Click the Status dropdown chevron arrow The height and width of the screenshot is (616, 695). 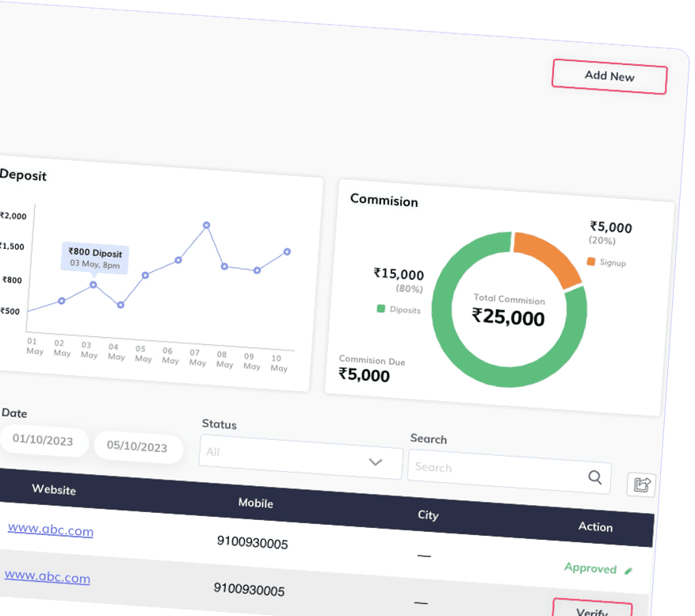tap(376, 462)
